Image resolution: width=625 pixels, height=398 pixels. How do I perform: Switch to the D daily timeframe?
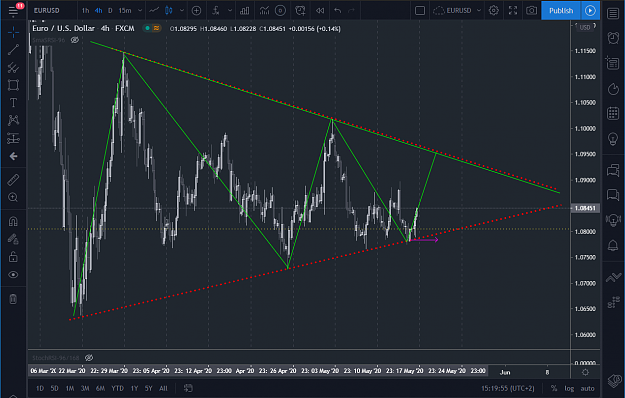[x=110, y=11]
